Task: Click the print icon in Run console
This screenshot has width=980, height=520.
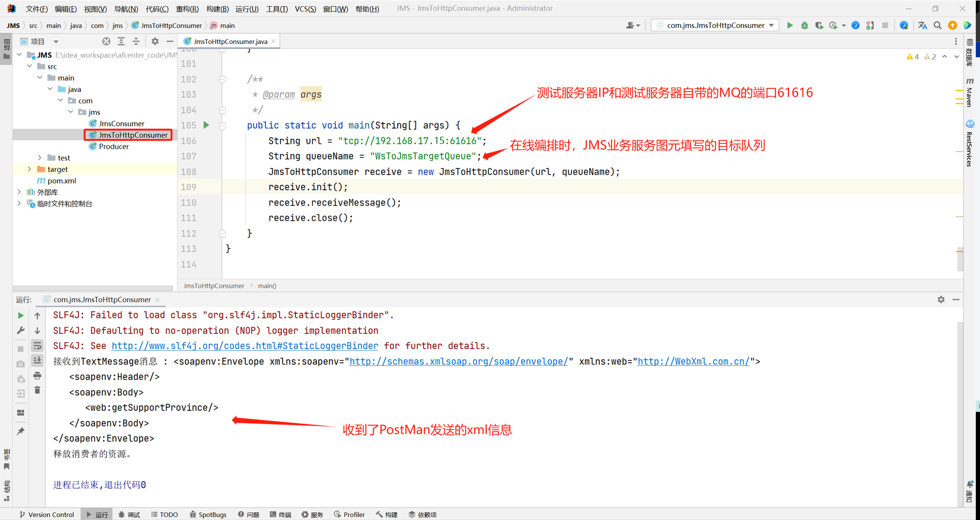Action: click(37, 376)
